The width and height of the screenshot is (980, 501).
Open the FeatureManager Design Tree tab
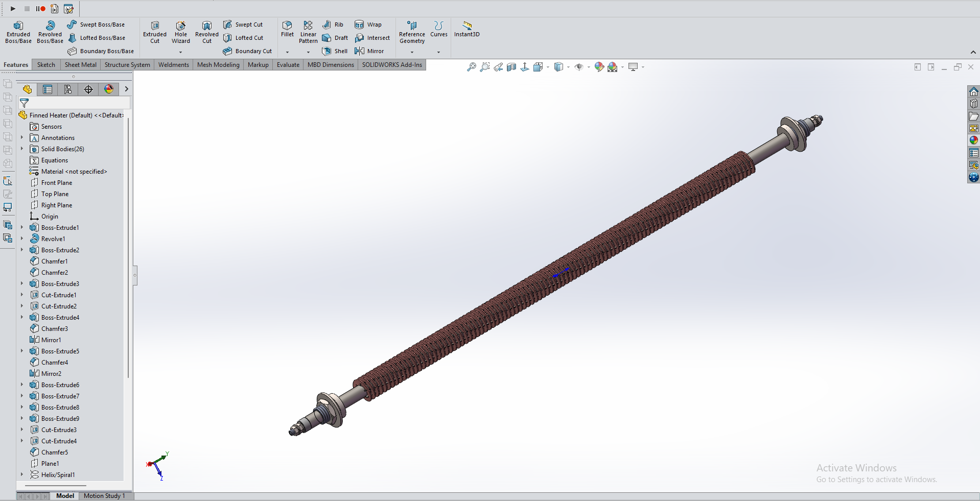27,89
